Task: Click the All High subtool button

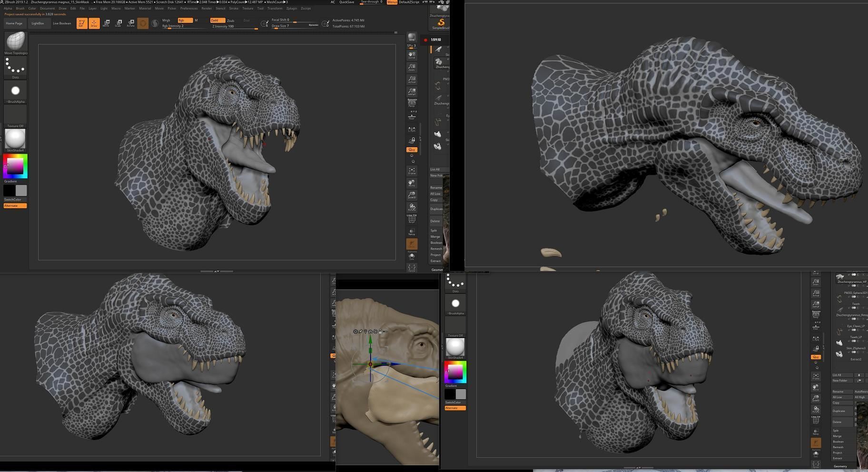Action: 860,397
